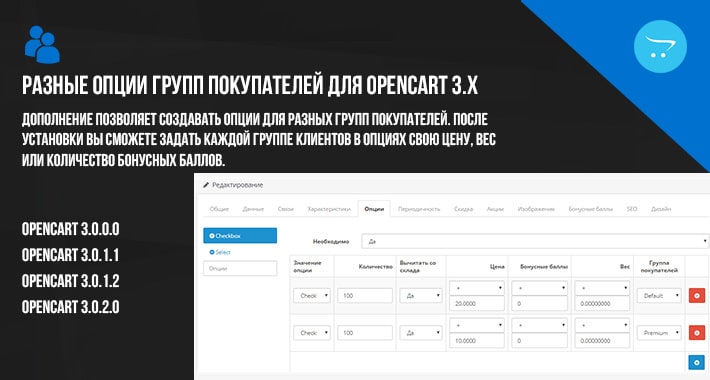Open weight prefix dropdown in Premium row
Viewport: 710px width, 380px height.
click(602, 325)
